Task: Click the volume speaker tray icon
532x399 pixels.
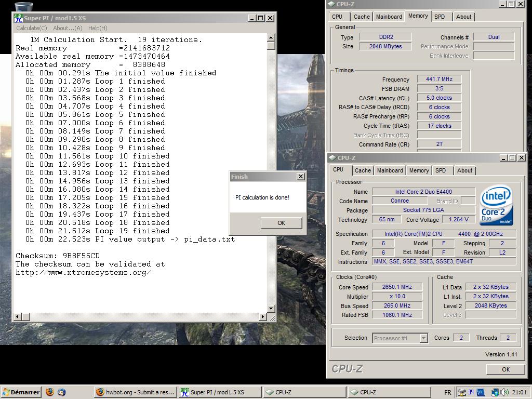Action: tap(504, 393)
